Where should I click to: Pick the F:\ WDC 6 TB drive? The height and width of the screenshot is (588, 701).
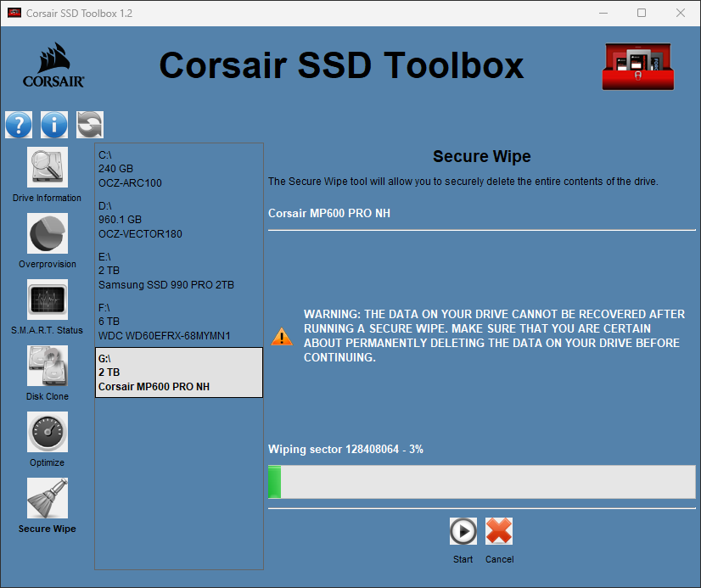178,322
